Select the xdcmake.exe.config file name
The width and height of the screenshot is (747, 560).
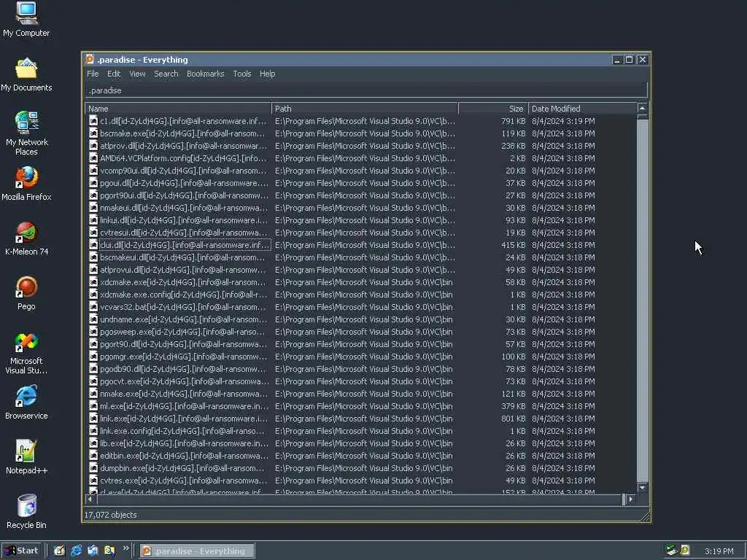[183, 295]
